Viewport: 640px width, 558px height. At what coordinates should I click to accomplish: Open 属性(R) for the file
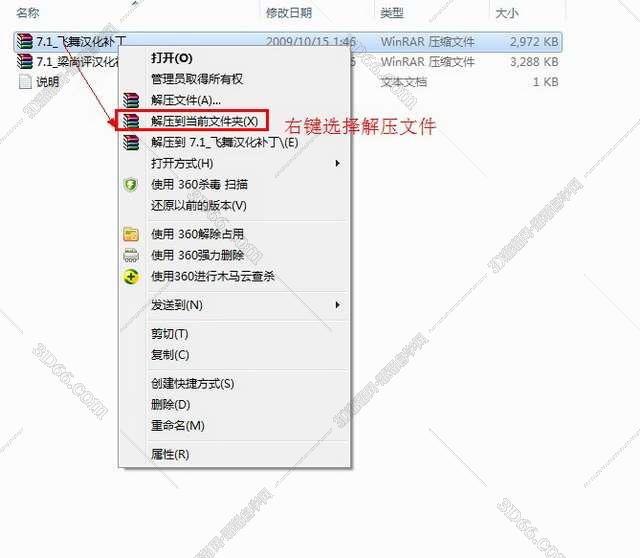[170, 454]
